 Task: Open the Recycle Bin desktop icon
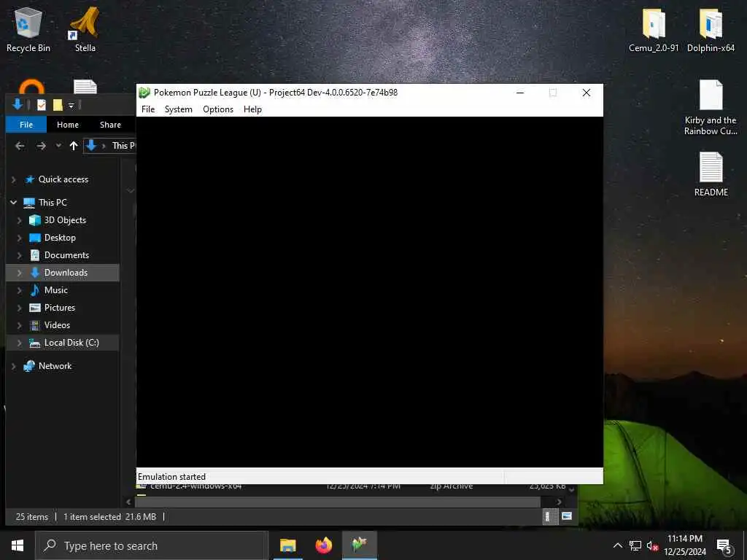pyautogui.click(x=28, y=28)
